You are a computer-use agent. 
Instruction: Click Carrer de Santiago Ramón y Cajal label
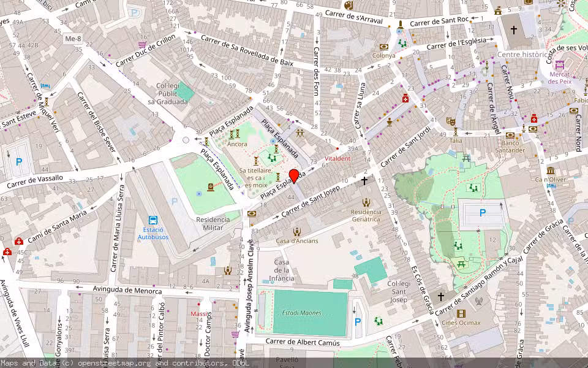pos(479,286)
